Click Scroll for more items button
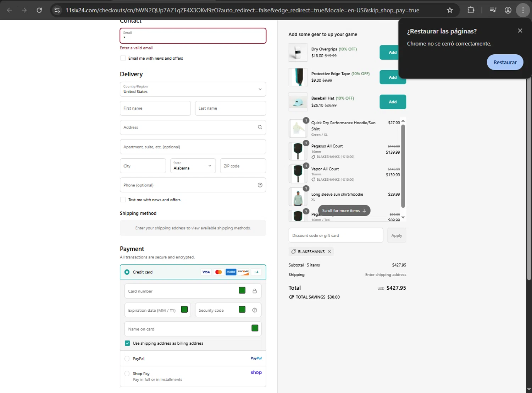The height and width of the screenshot is (393, 532). [344, 211]
